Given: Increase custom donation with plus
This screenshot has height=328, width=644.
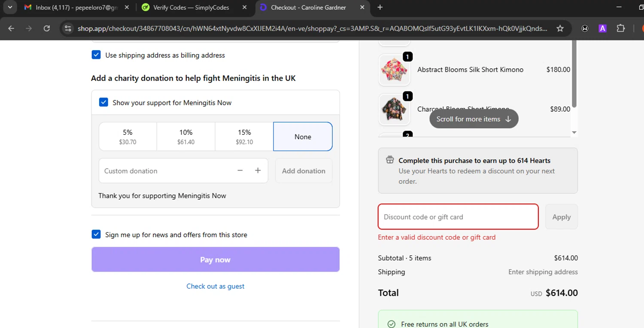Looking at the screenshot, I should (x=258, y=170).
